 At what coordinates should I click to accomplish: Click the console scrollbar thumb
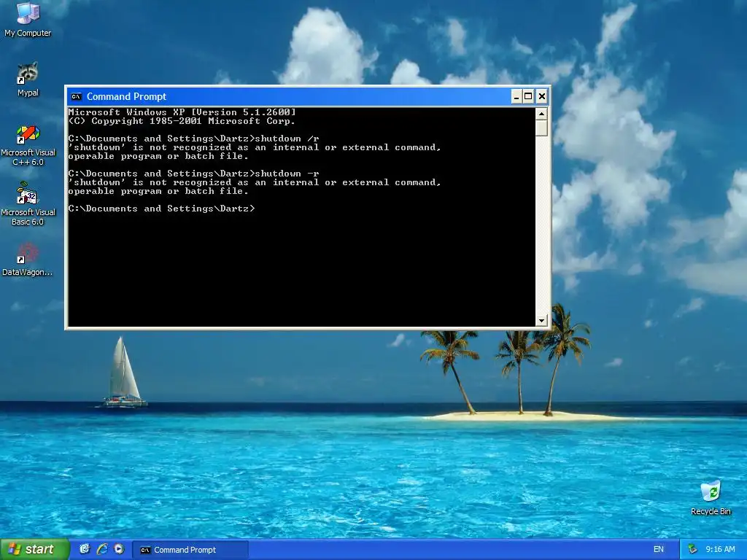(x=541, y=128)
